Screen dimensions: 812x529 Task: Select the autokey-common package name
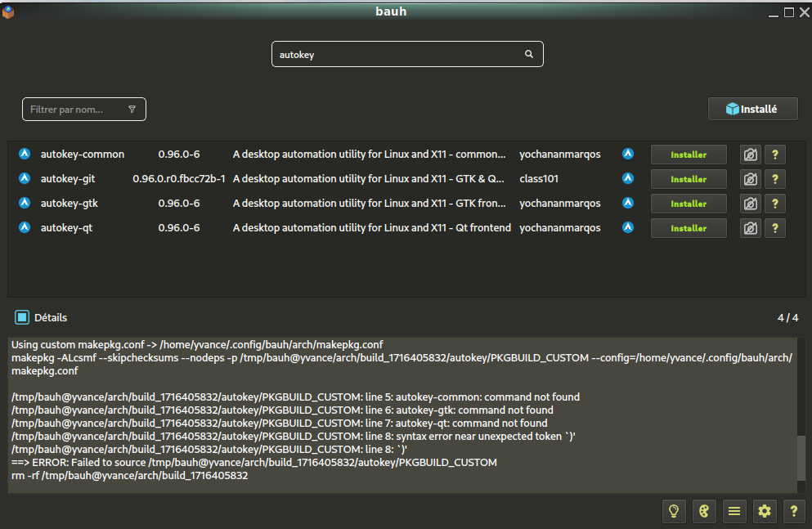click(83, 154)
